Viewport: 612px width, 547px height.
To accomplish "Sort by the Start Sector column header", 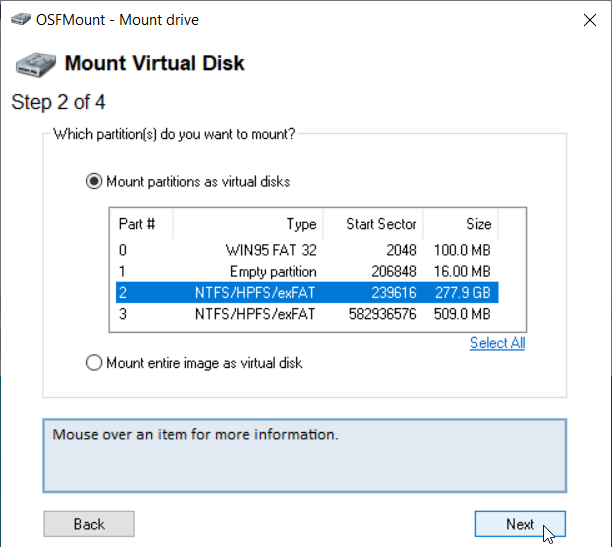I will (x=373, y=224).
